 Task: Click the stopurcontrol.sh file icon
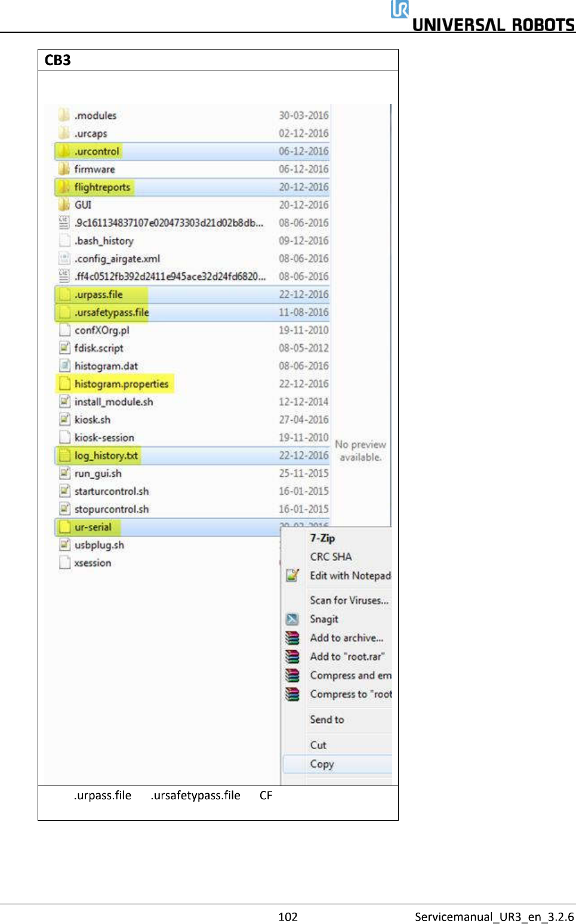coord(64,509)
